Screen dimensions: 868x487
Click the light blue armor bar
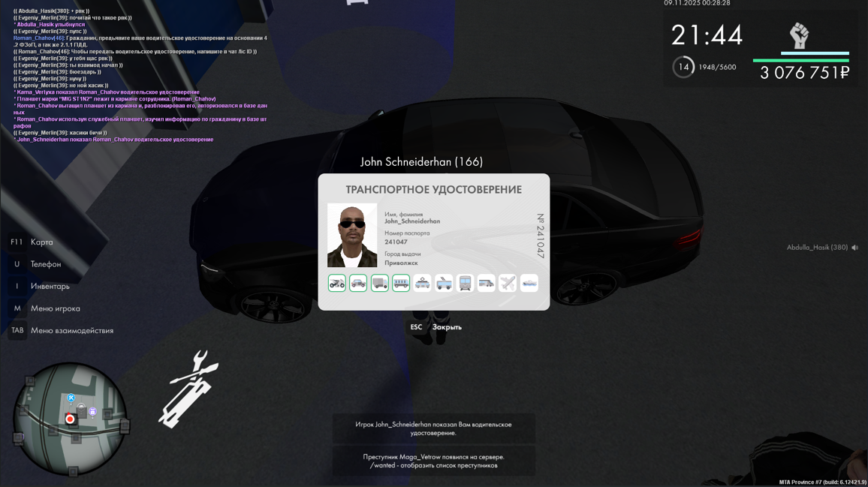pyautogui.click(x=815, y=53)
